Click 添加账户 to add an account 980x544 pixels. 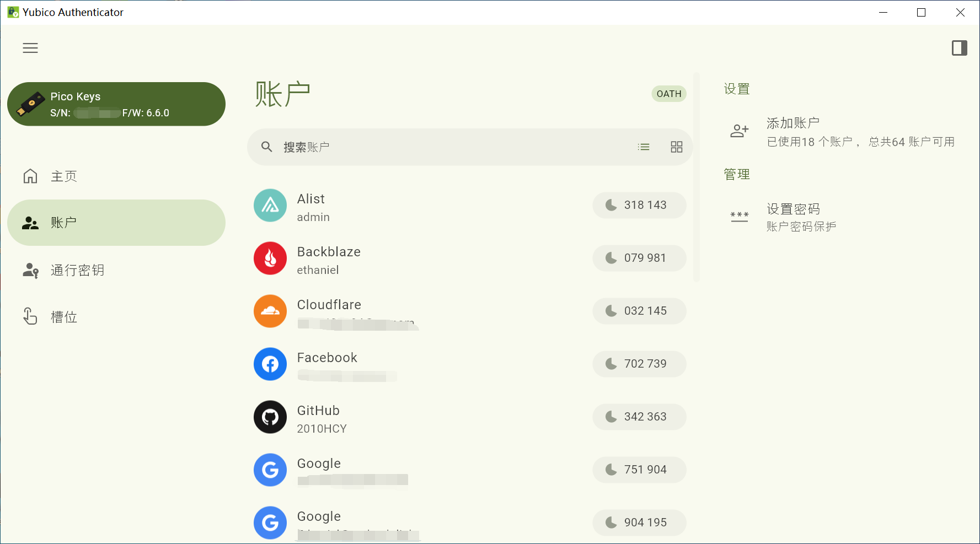[x=792, y=123]
